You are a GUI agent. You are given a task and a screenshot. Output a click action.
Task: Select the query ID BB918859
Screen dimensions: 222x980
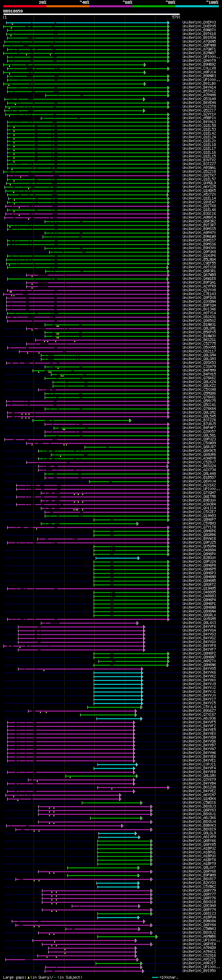click(13, 11)
